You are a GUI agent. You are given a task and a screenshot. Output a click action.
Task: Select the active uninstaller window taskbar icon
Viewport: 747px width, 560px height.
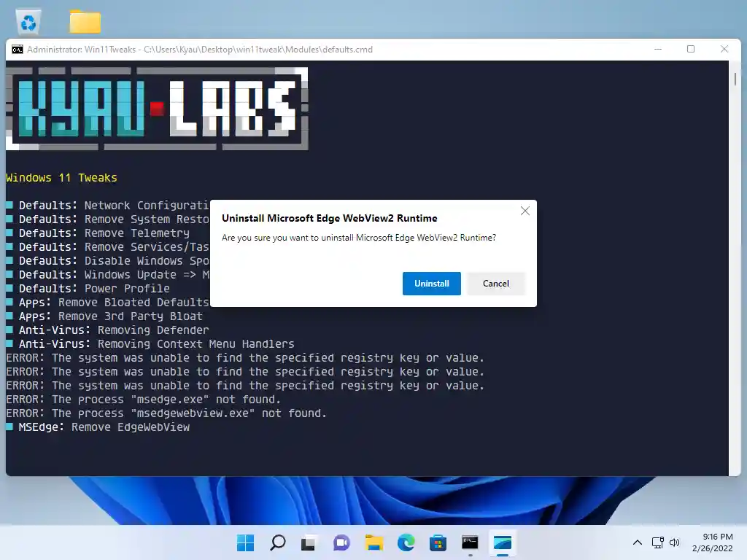502,542
